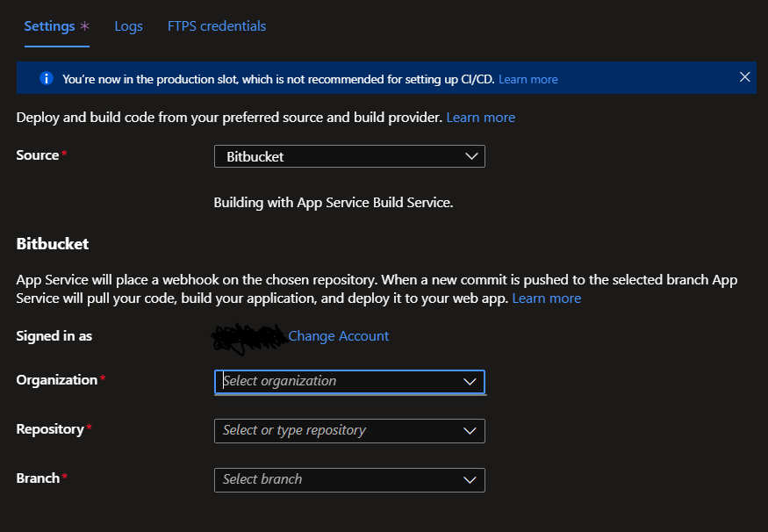Click the Branch field label
Image resolution: width=768 pixels, height=532 pixels.
pyautogui.click(x=38, y=478)
